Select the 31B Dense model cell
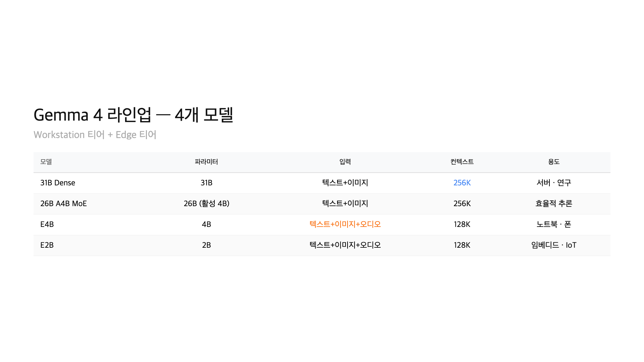This screenshot has width=644, height=362. pyautogui.click(x=58, y=183)
